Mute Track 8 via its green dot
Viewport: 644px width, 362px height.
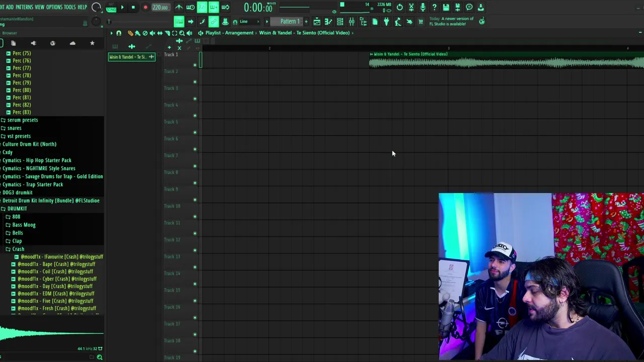(x=195, y=183)
